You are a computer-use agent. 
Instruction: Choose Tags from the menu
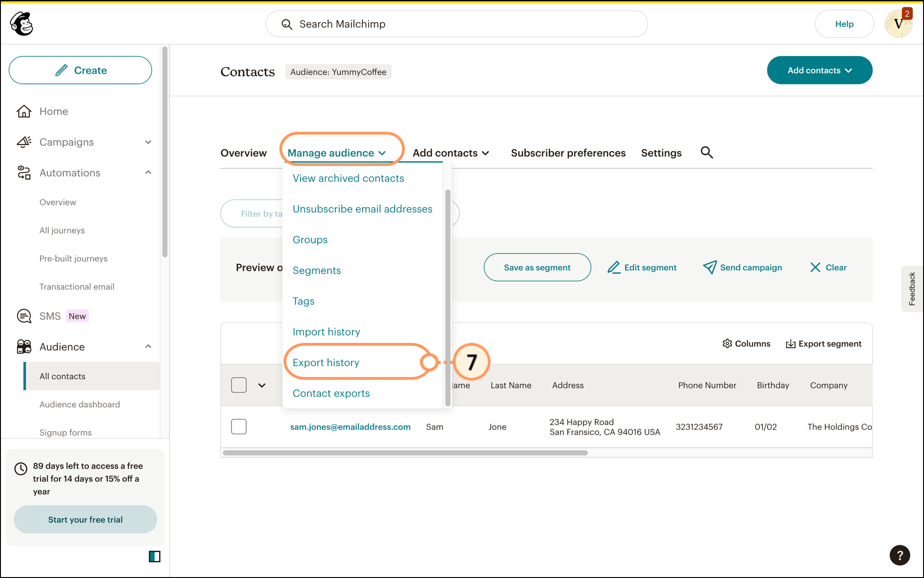[x=303, y=301]
